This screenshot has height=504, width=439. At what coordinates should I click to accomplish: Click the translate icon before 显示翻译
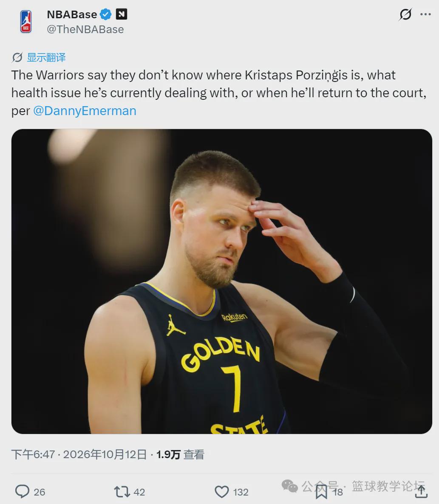17,58
